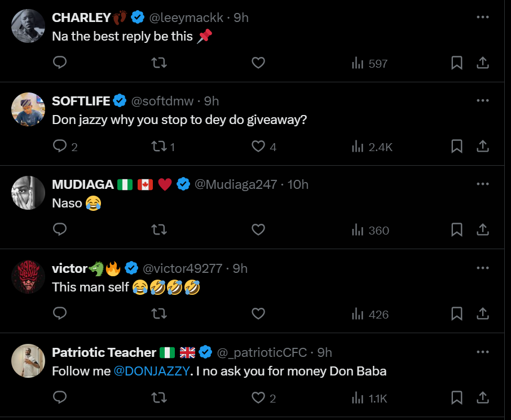Bookmark Patriotic Teacher's reply
Screen dimensions: 511x420
457,398
